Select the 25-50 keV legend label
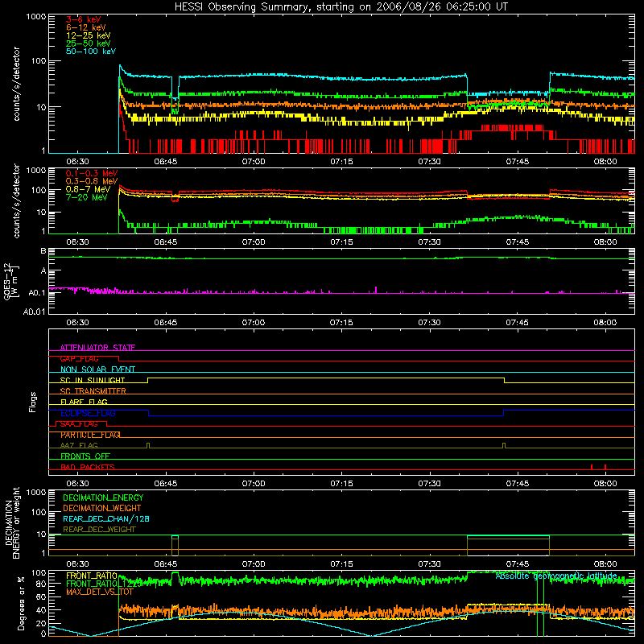Viewport: 644px width, 644px height. 88,43
